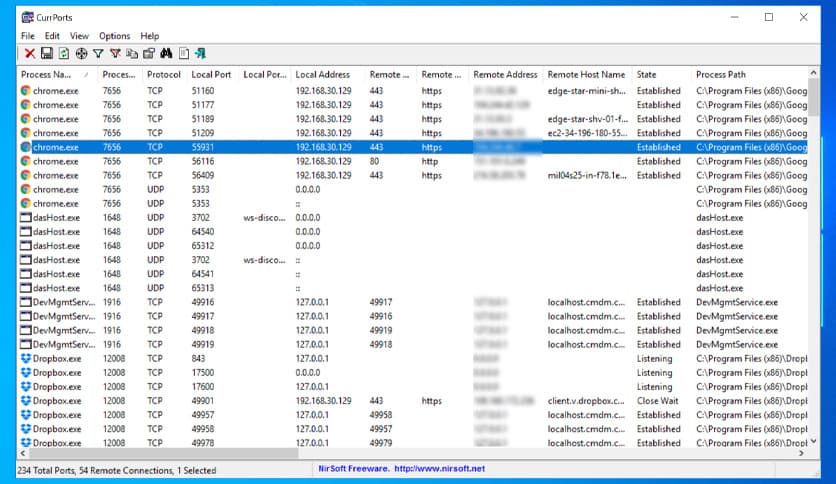Sort by the State column header
This screenshot has width=836, height=484.
[x=661, y=75]
